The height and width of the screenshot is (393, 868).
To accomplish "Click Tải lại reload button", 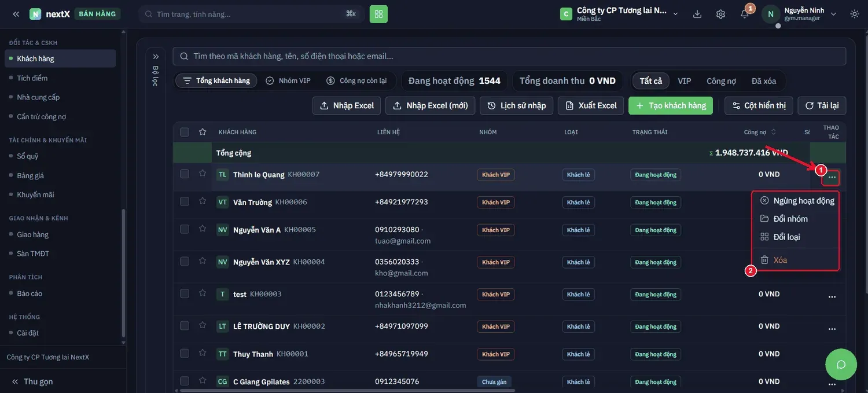I will click(x=822, y=105).
